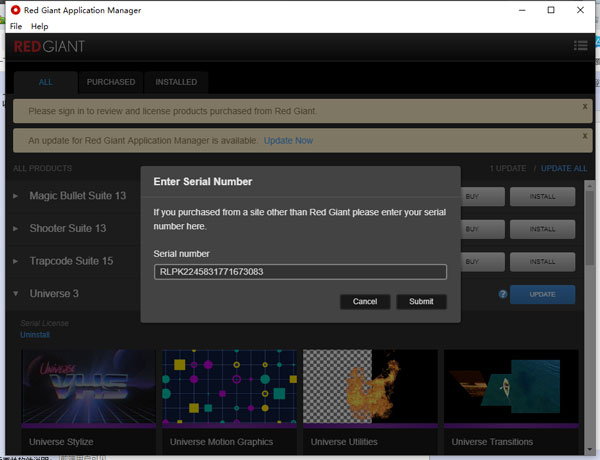Viewport: 600px width, 460px height.
Task: Maximize the Red Giant Application Manager window
Action: point(551,10)
